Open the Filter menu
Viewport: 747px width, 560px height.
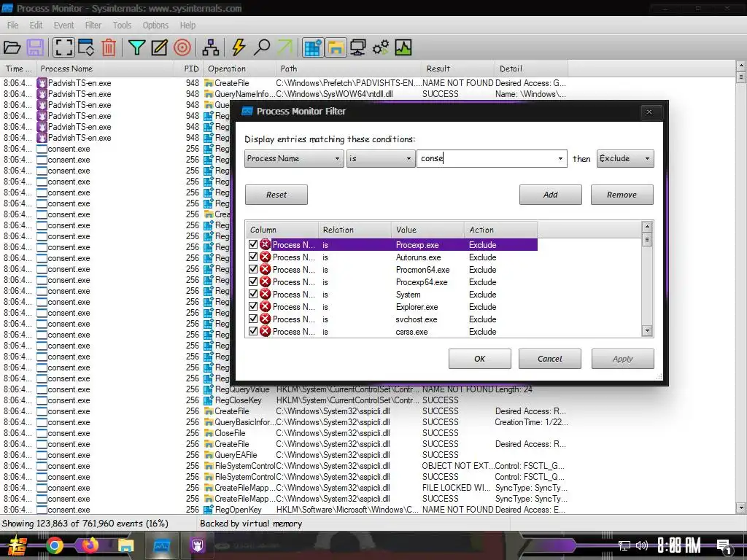point(93,26)
